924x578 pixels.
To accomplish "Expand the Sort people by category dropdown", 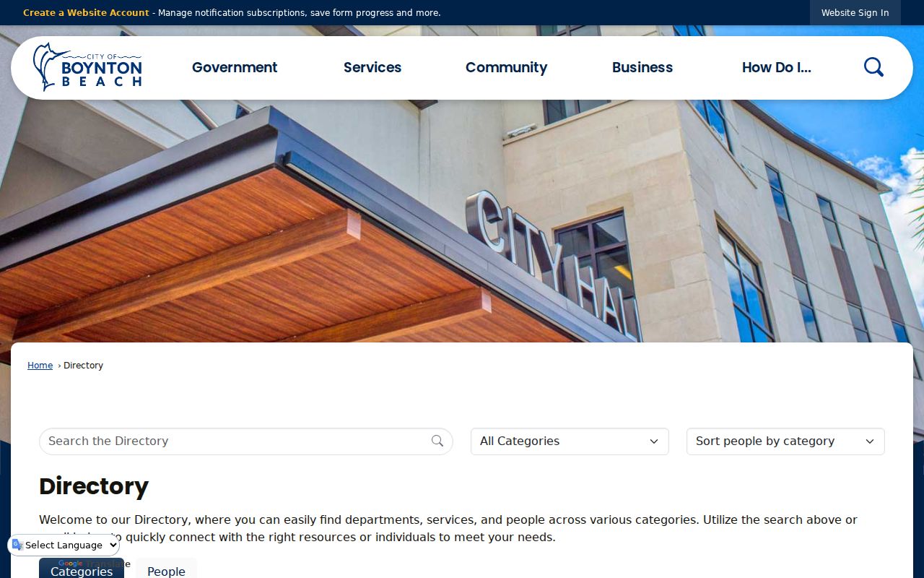I will [x=785, y=441].
